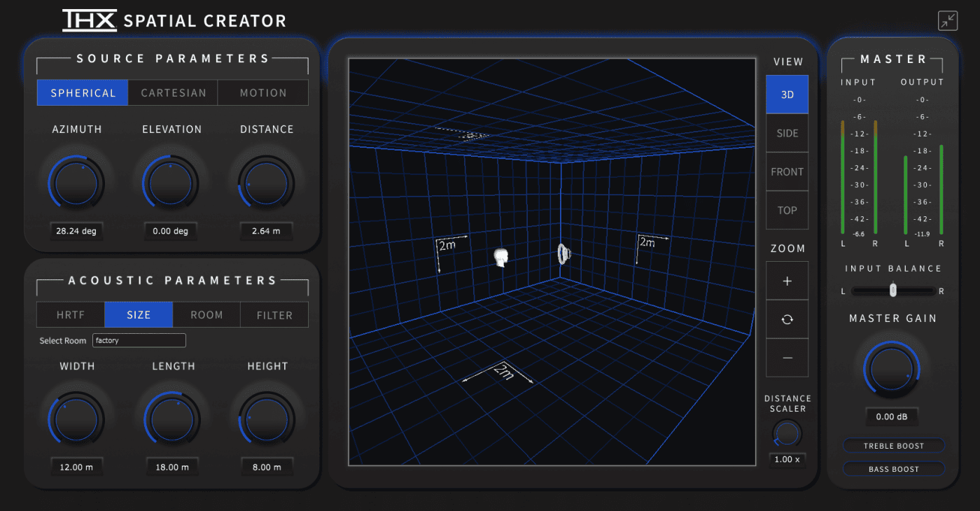Click the output meter peak value -11.9
This screenshot has height=511, width=980.
click(x=923, y=234)
